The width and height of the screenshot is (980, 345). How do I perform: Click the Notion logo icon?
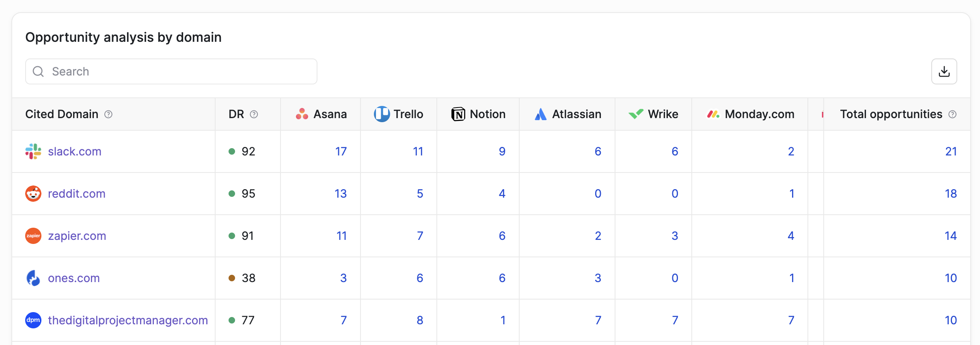[x=458, y=114]
